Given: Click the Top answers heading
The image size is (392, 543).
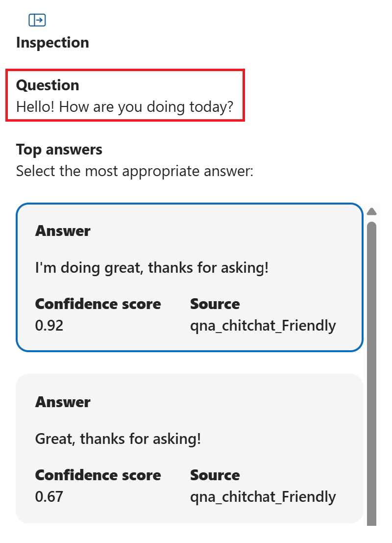Looking at the screenshot, I should tap(59, 150).
